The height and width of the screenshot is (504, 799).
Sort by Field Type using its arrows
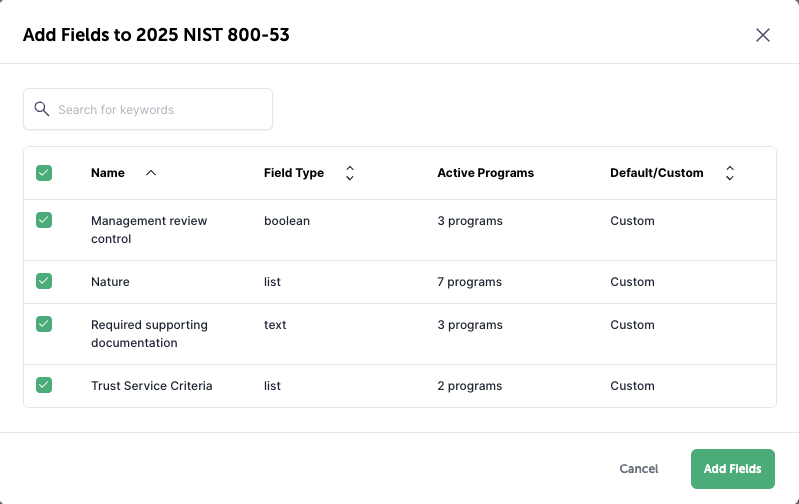(349, 173)
